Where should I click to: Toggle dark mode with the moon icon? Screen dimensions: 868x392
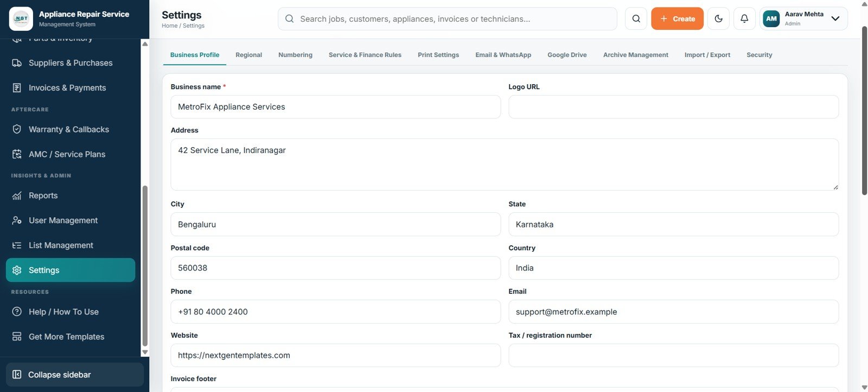click(x=718, y=18)
